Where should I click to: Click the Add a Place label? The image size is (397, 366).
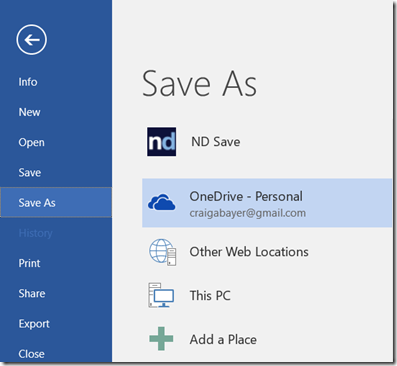tap(223, 340)
